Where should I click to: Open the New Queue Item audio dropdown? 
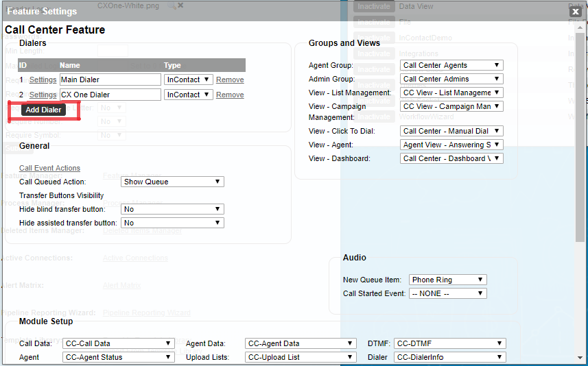448,280
